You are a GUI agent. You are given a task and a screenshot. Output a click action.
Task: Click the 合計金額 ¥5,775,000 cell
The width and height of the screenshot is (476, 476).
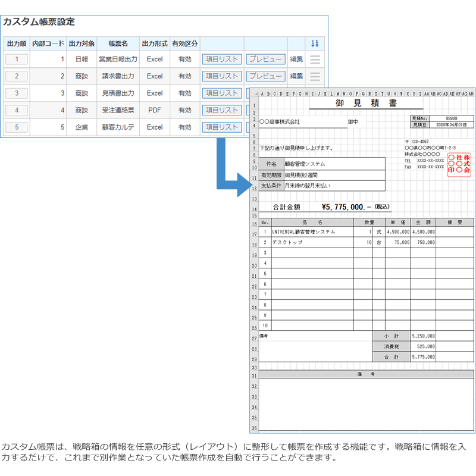[331, 207]
